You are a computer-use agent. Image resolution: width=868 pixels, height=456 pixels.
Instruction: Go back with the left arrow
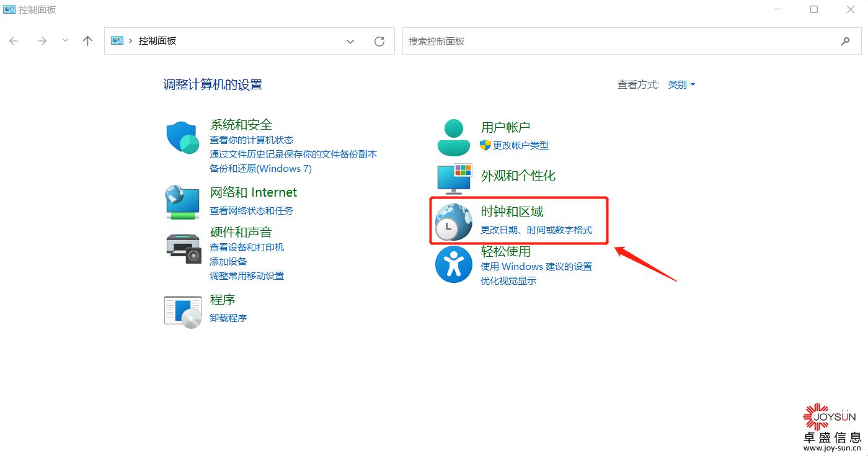14,41
